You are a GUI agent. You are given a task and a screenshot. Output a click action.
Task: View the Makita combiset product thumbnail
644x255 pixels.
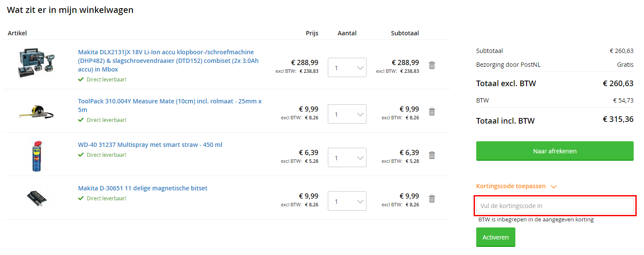(37, 63)
